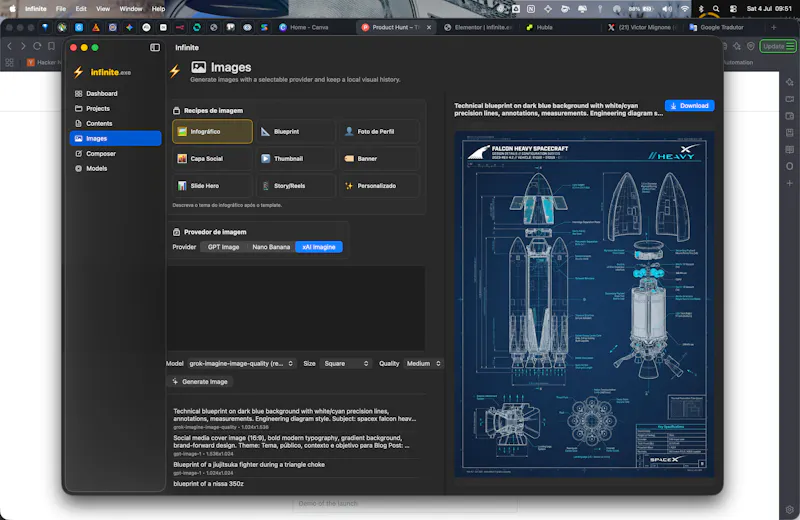Choose the Slide Hero recipe
800x520 pixels.
click(x=212, y=186)
